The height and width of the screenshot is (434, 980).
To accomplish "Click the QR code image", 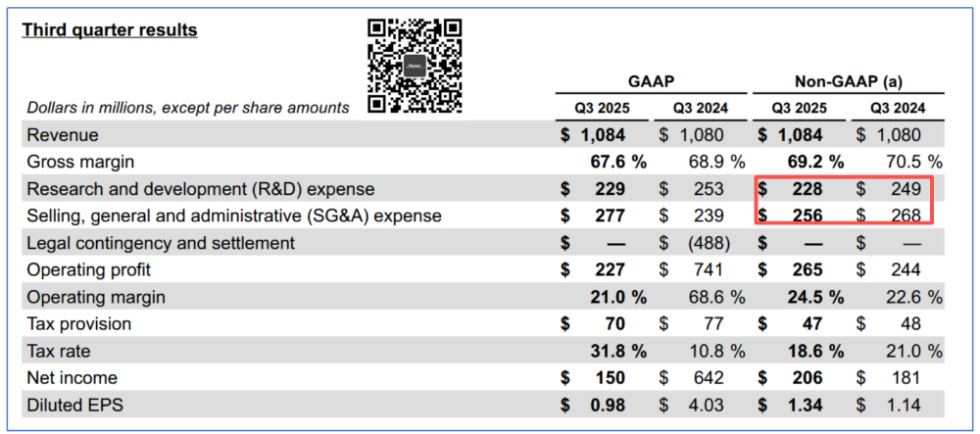I will 415,67.
